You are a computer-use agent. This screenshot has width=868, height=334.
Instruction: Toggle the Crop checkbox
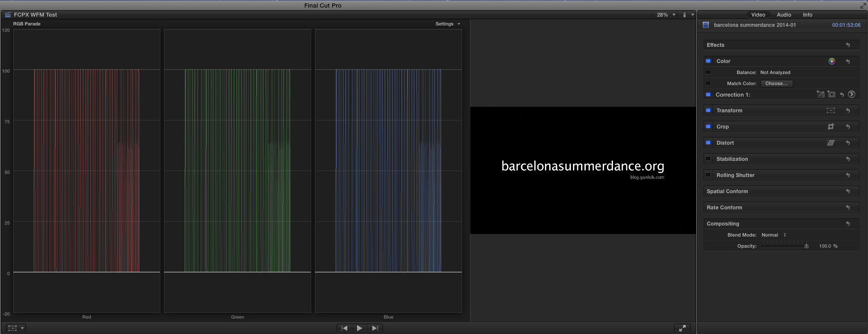[x=708, y=127]
